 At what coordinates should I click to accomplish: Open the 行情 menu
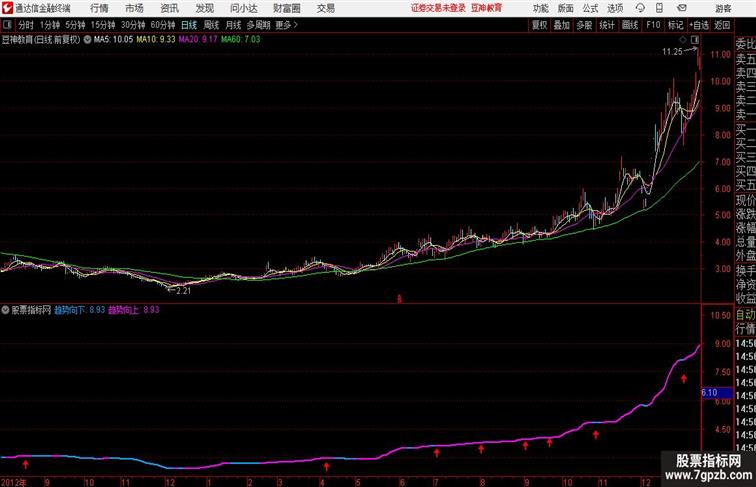pos(99,8)
